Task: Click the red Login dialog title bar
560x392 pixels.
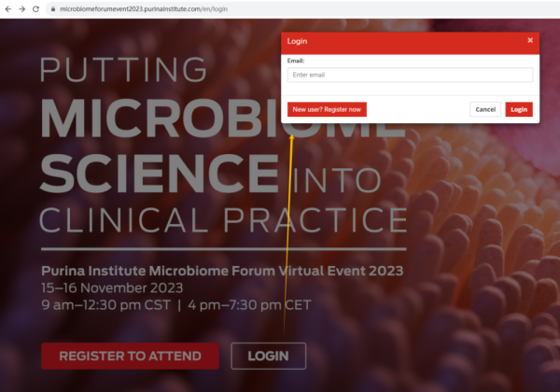Action: click(410, 43)
